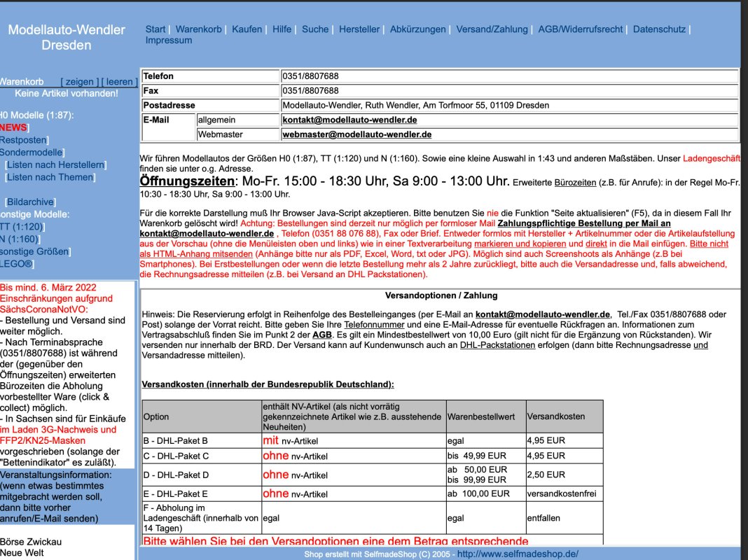This screenshot has width=748, height=560.
Task: Browse 'Listen nach Herstellern' in sidebar
Action: (55, 165)
